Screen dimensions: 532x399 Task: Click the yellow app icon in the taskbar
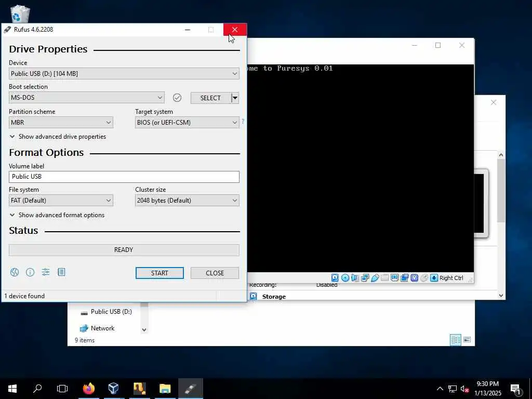pyautogui.click(x=139, y=389)
